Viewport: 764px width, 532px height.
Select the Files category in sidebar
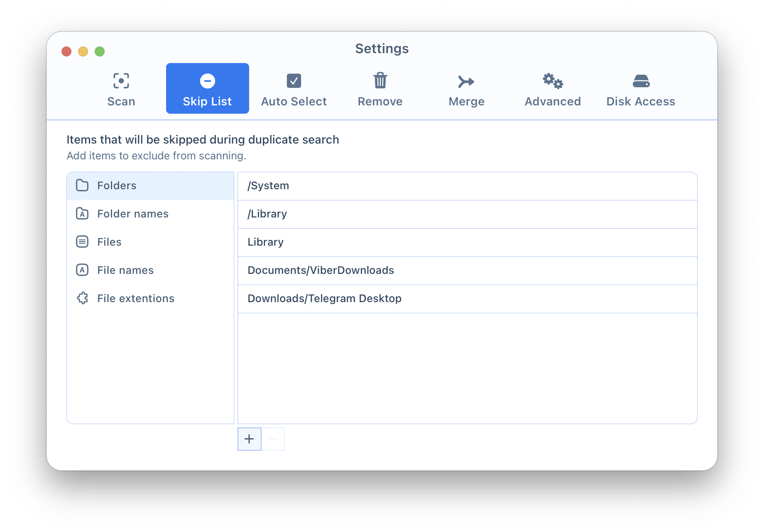pos(109,242)
